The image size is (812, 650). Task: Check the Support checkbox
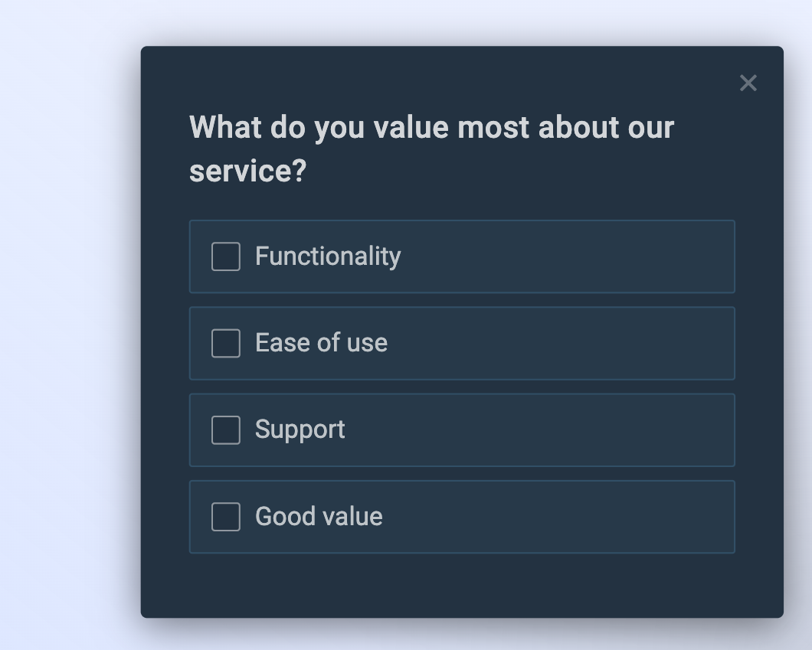point(224,430)
